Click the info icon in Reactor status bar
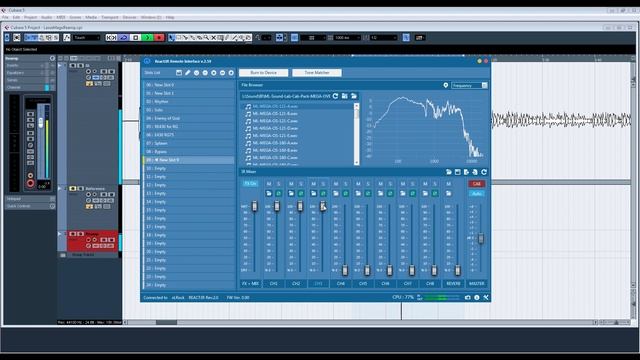 click(x=477, y=298)
